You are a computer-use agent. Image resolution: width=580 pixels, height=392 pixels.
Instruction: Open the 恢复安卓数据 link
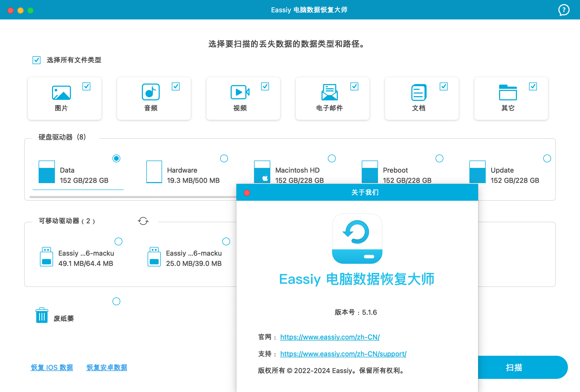(107, 367)
